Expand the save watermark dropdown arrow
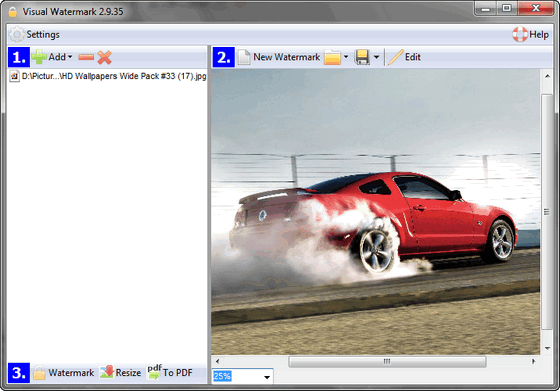Viewport: 560px width, 391px height. [x=376, y=57]
